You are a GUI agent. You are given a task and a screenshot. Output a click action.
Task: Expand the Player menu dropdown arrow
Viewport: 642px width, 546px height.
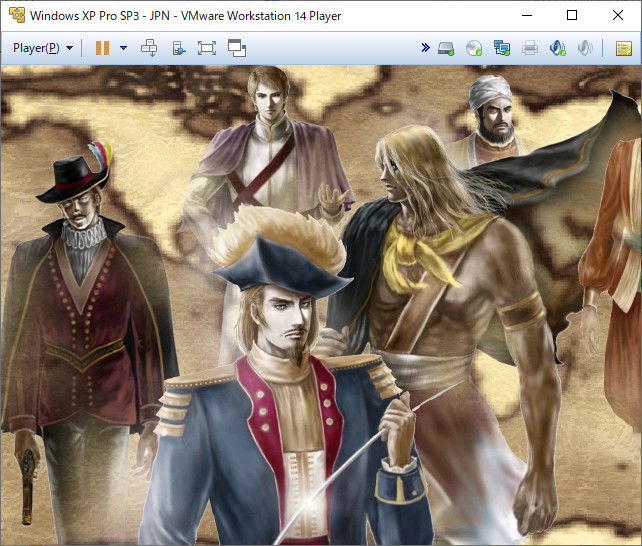[70, 48]
